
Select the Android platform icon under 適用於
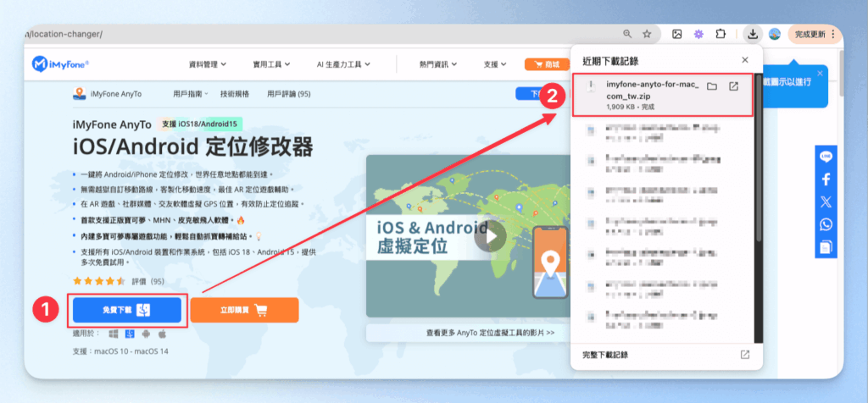tap(146, 334)
